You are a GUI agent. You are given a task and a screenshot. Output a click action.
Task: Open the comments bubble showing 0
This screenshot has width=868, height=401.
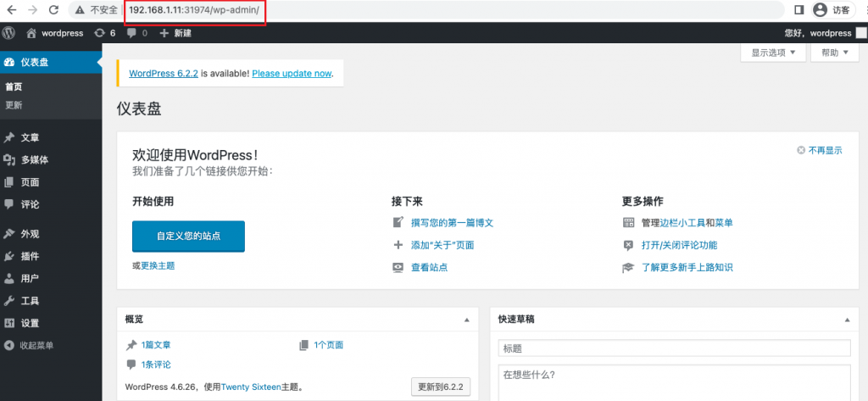tap(131, 33)
